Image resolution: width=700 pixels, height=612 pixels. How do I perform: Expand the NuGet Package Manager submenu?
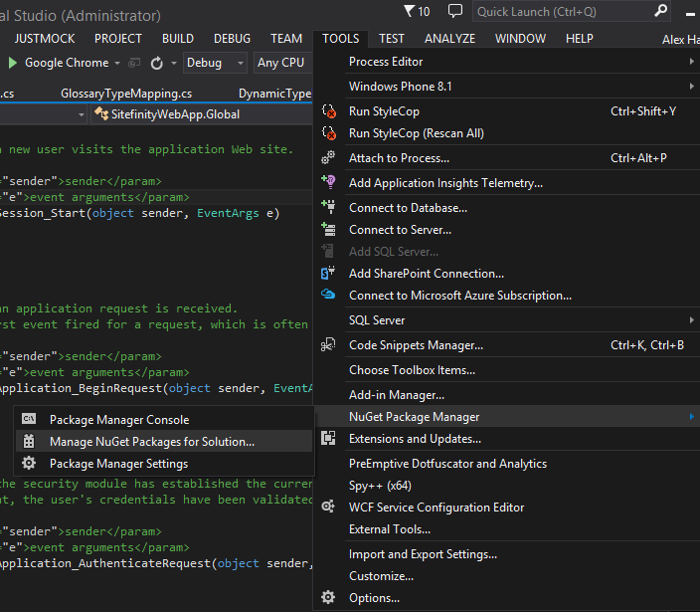691,416
